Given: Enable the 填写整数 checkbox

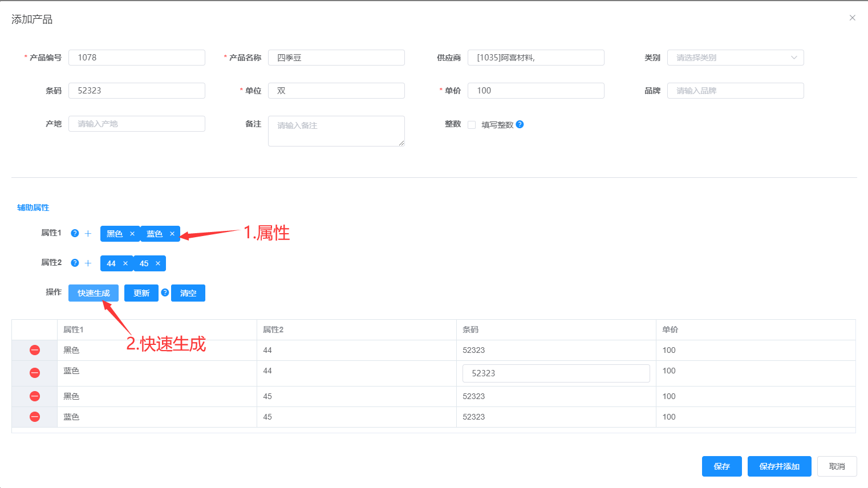Looking at the screenshot, I should tap(472, 125).
